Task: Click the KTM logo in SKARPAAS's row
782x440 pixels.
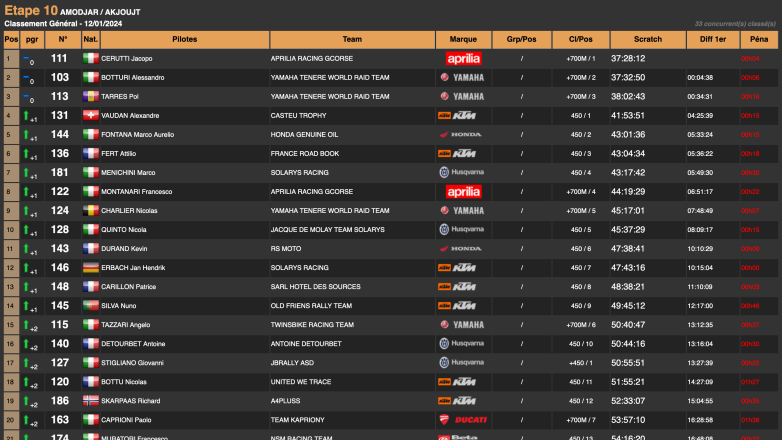Action: pyautogui.click(x=457, y=401)
